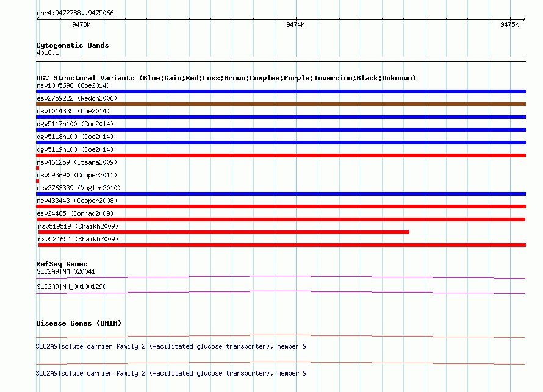
Task: Click the blue dgv5118n100 variant bar
Action: [281, 143]
